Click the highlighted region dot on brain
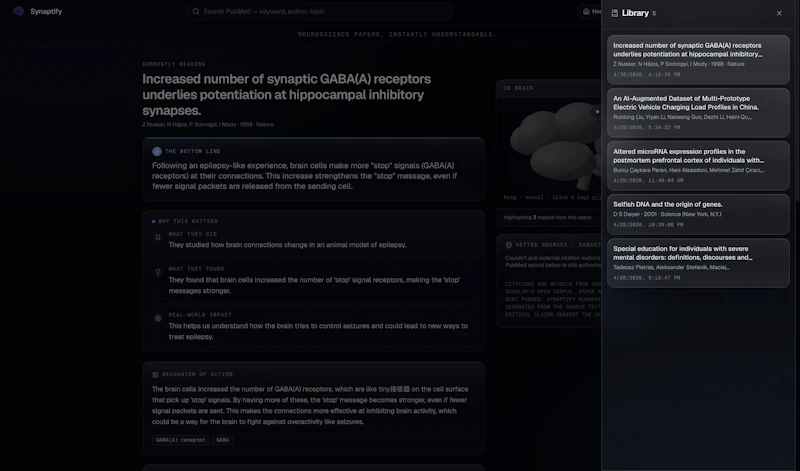800x471 pixels. coord(597,112)
